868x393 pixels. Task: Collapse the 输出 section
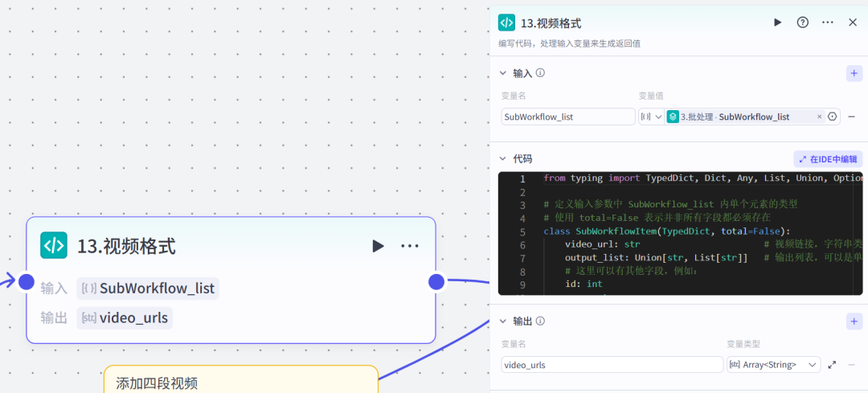click(503, 321)
